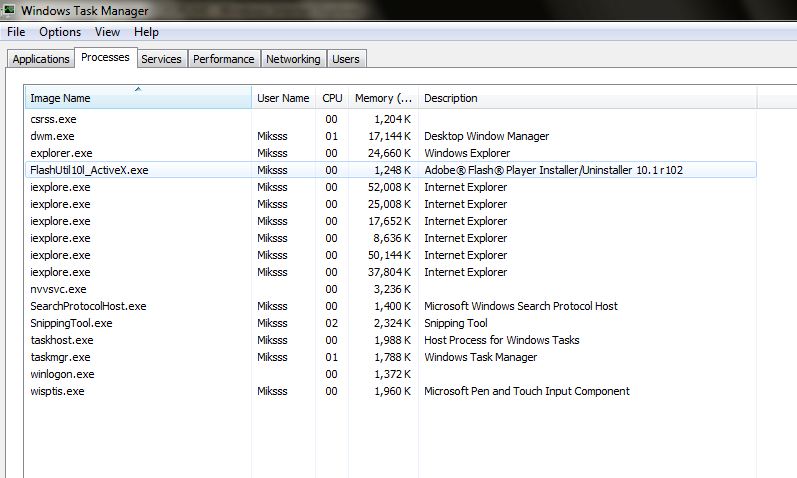Open the Help menu

(146, 32)
